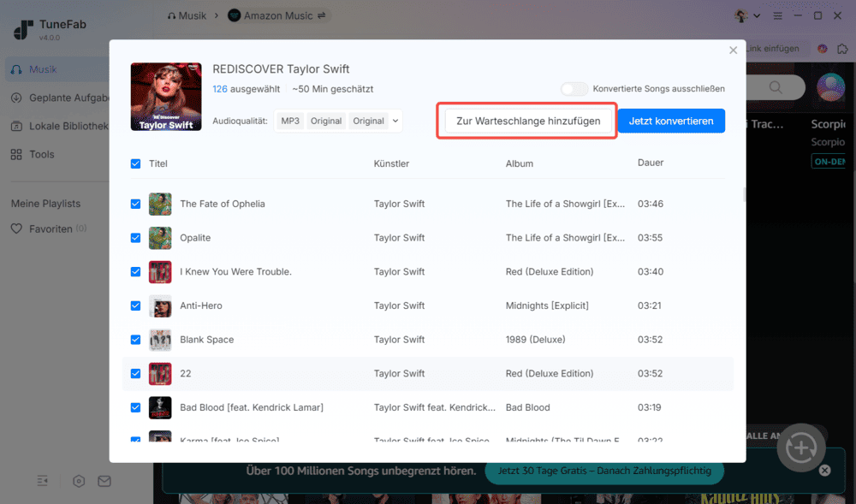Uncheck The Fate of Ophelia checkbox
This screenshot has height=504, width=856.
(x=135, y=204)
